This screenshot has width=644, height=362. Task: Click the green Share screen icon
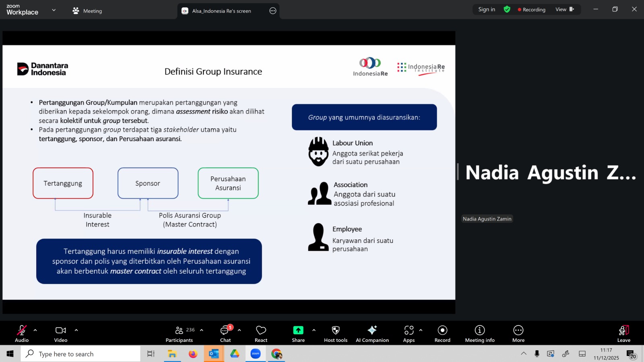tap(298, 330)
